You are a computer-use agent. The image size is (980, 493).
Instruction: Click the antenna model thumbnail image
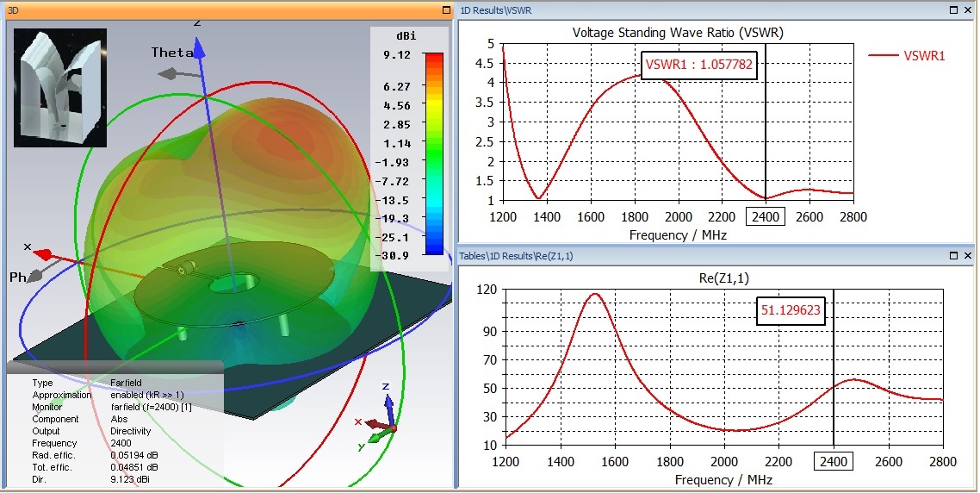click(x=60, y=88)
